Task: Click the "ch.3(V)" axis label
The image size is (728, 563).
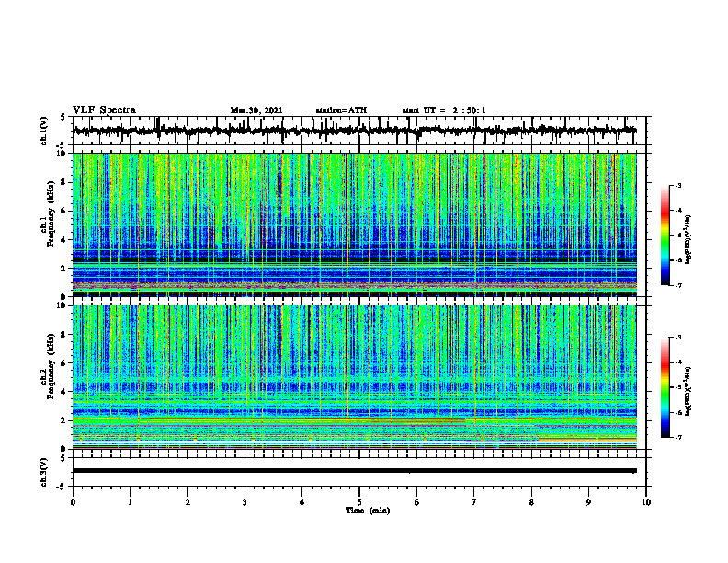Action: [44, 472]
